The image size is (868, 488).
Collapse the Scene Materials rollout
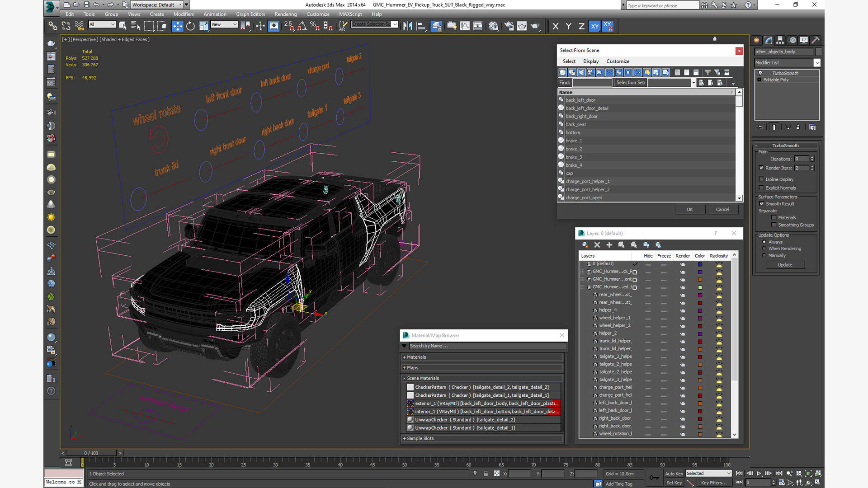(482, 378)
